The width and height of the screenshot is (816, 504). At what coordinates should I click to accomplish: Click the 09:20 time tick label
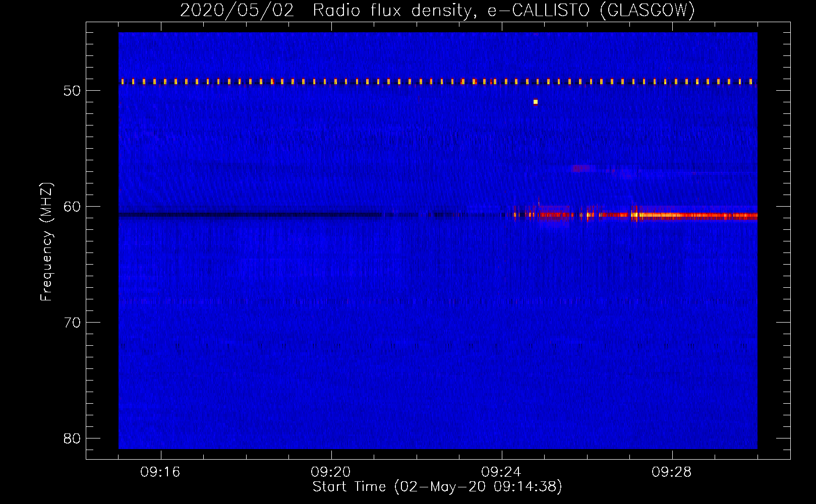(x=331, y=472)
